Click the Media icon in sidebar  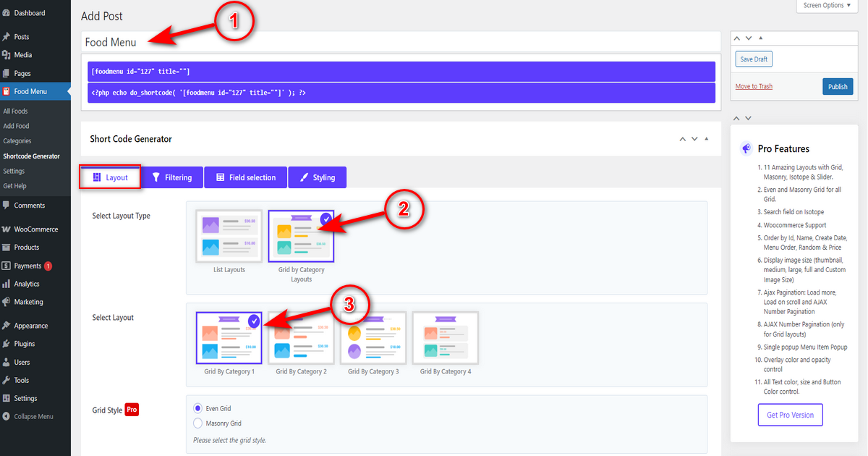(x=7, y=55)
